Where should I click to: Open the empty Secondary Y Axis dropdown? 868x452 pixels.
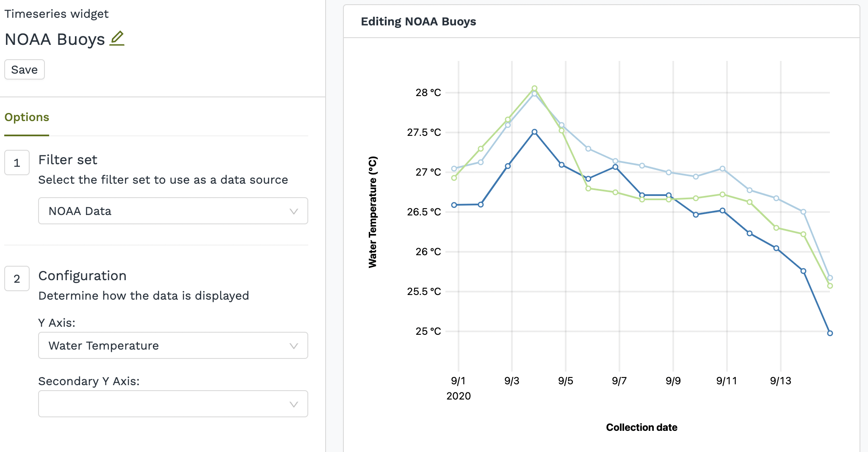pos(173,404)
